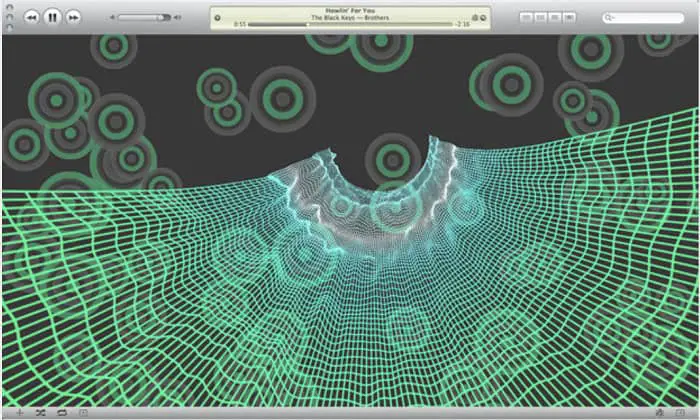Click the elapsed time 0:55 readout
Image resolution: width=700 pixels, height=420 pixels.
pos(240,24)
